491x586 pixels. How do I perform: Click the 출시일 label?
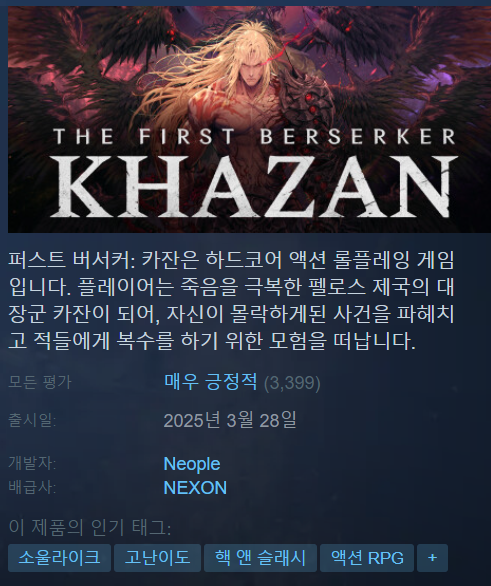click(32, 420)
